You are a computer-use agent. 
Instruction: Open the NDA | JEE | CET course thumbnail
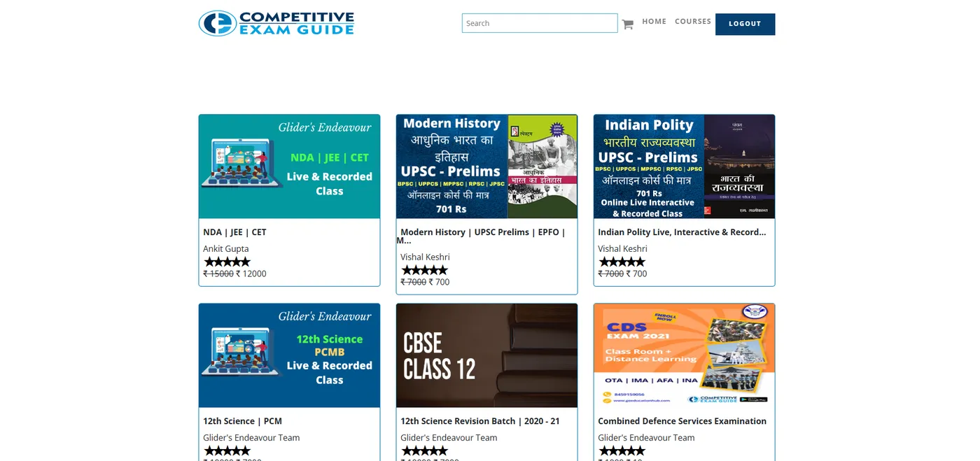(x=289, y=166)
